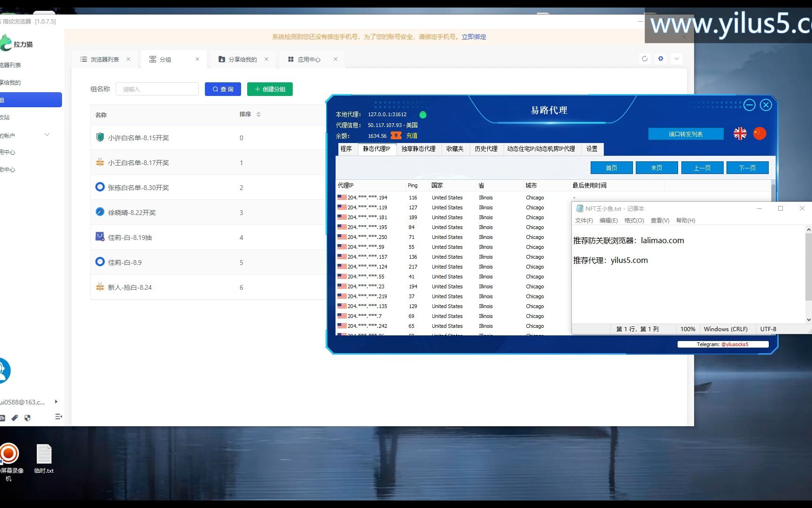Open the screen recorder desktop icon

(x=8, y=462)
